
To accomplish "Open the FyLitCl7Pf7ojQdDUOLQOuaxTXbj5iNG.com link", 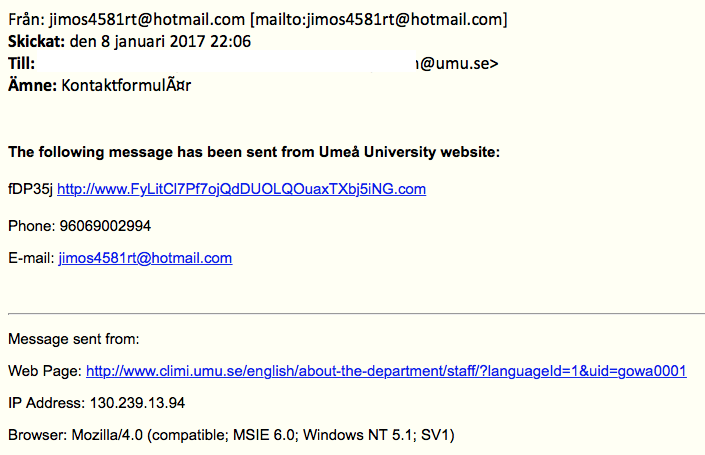I will coord(242,189).
